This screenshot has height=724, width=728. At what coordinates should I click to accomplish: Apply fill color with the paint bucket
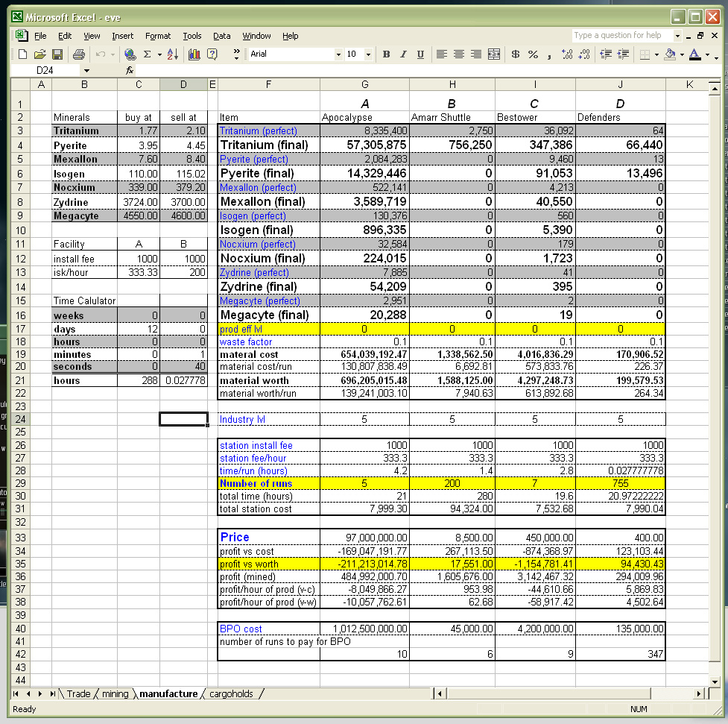[x=670, y=54]
